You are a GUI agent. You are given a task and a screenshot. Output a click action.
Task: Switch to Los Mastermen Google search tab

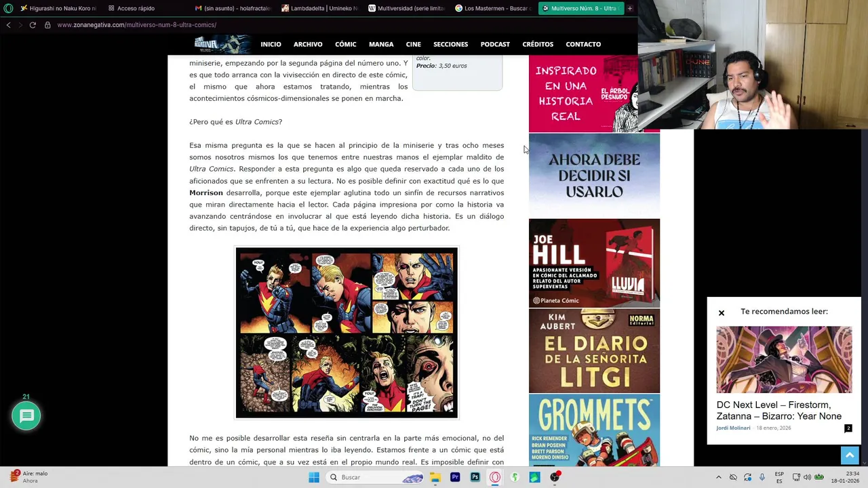pyautogui.click(x=492, y=8)
